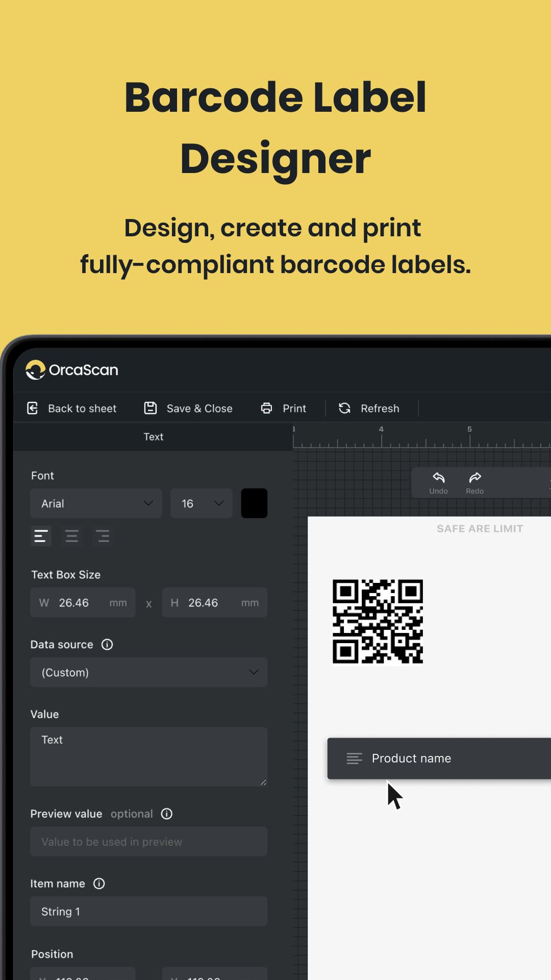Go back to sheet via text label
This screenshot has height=980, width=551.
tap(82, 408)
